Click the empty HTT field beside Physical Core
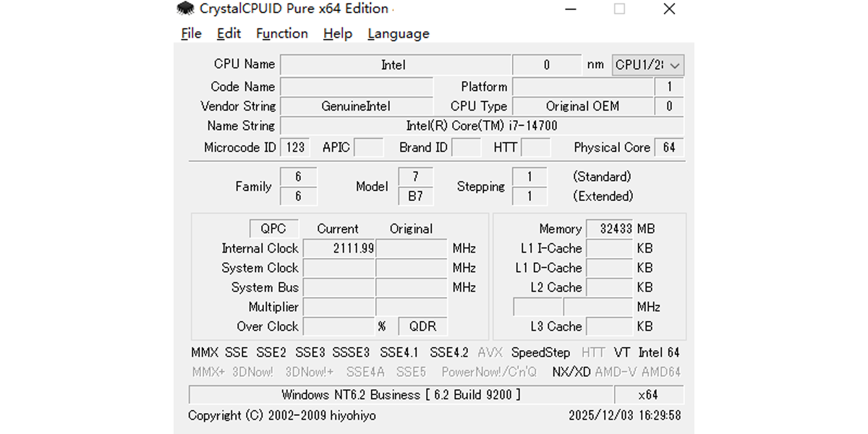Image resolution: width=868 pixels, height=434 pixels. click(536, 148)
